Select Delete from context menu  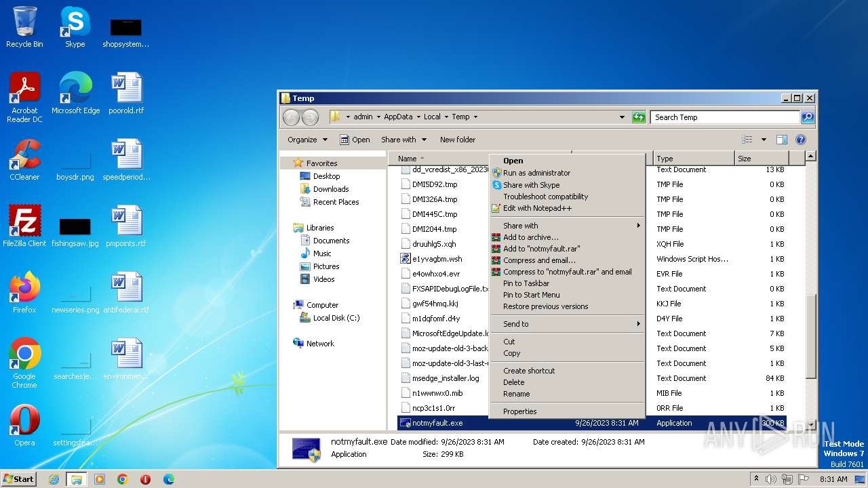[566, 382]
